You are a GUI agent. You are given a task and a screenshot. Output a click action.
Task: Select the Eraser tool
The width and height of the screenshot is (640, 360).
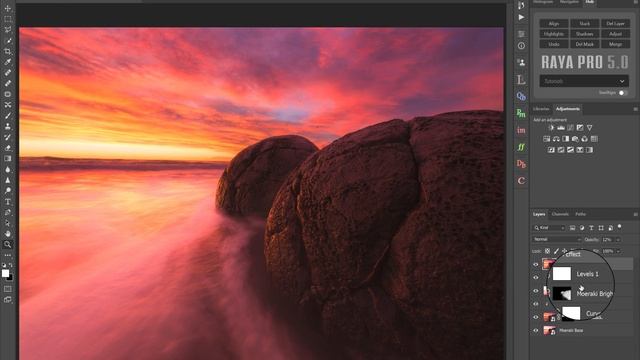click(x=8, y=148)
